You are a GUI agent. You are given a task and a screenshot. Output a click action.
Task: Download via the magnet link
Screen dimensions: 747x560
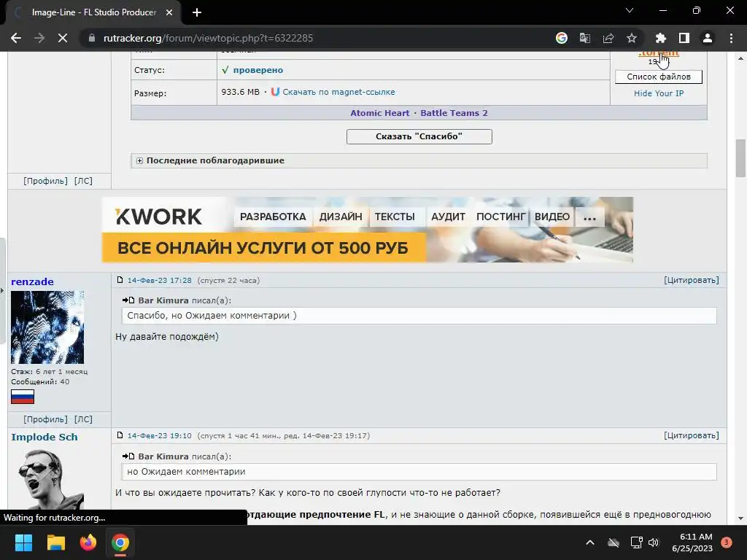pos(338,92)
